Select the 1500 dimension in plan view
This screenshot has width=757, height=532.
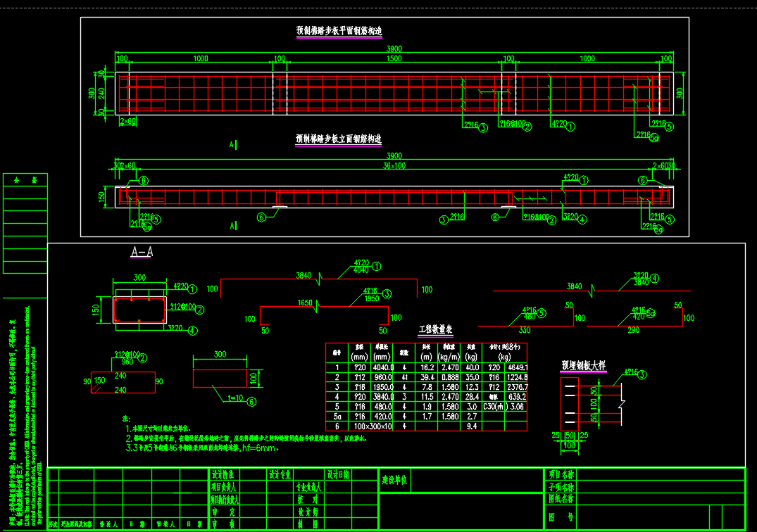pyautogui.click(x=394, y=59)
